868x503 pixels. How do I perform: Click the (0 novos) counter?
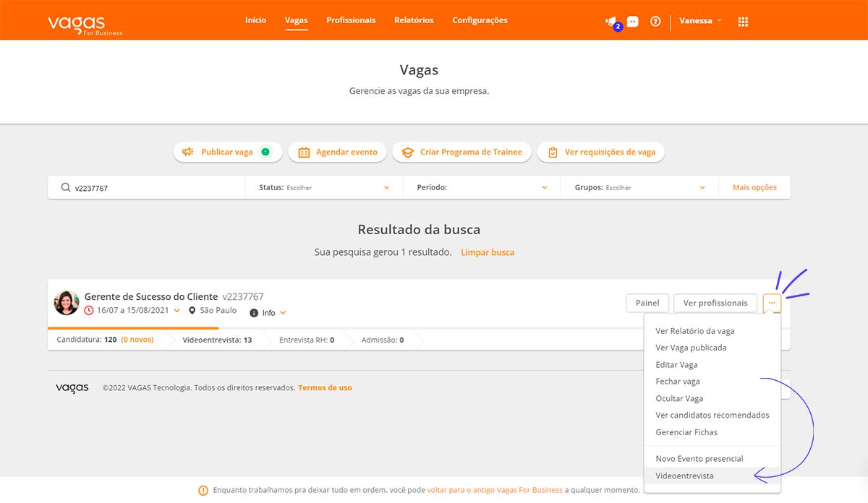click(137, 339)
